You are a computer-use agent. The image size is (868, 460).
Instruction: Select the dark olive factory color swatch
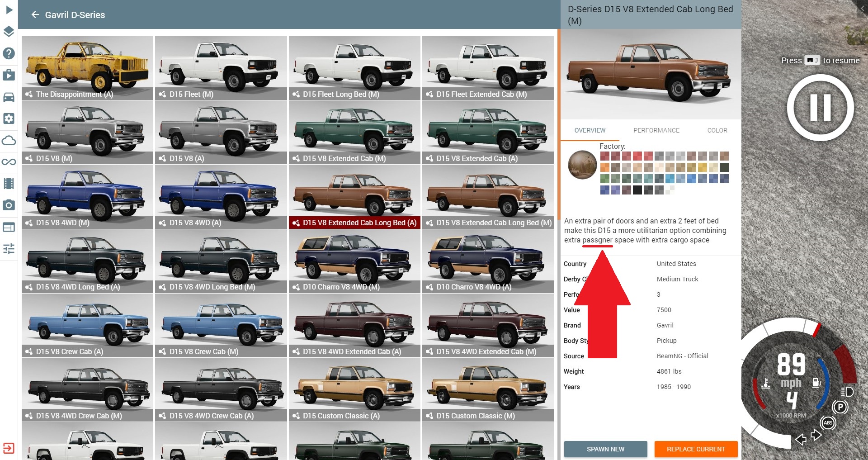724,167
